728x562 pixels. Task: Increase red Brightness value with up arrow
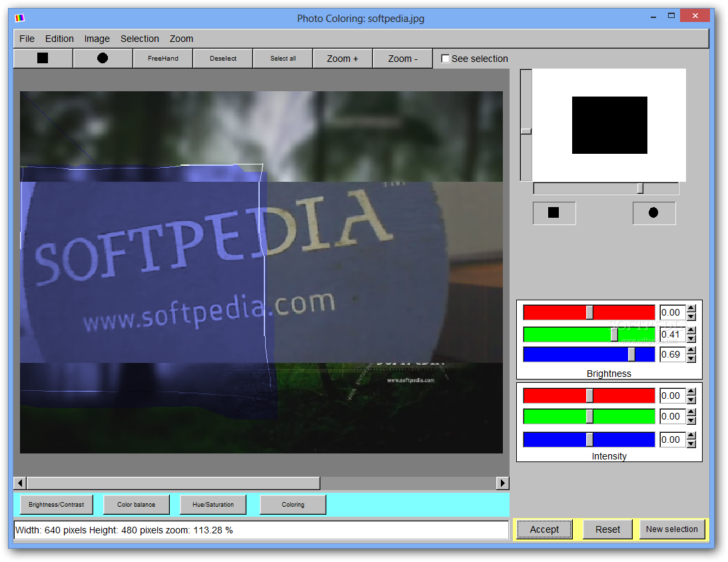click(x=691, y=308)
